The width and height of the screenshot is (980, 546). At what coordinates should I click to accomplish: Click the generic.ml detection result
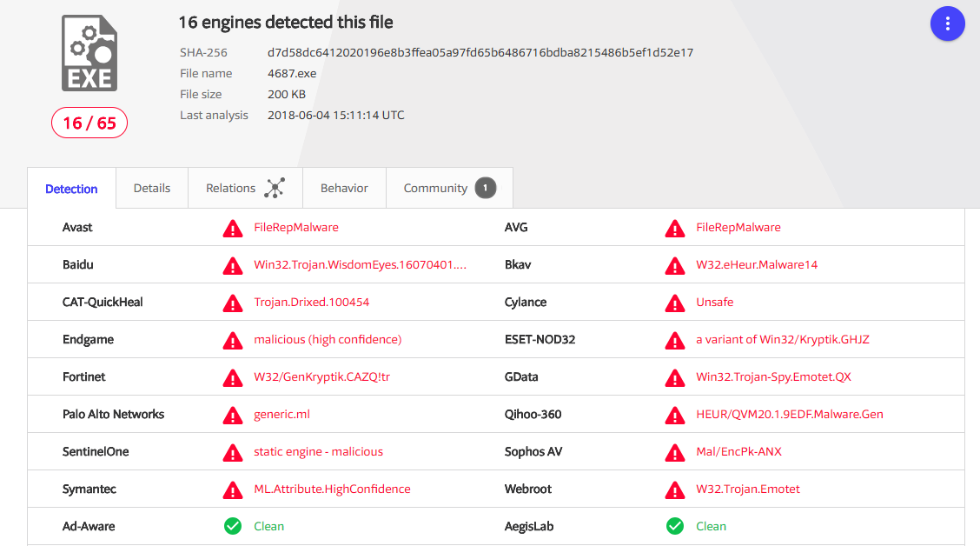[281, 414]
